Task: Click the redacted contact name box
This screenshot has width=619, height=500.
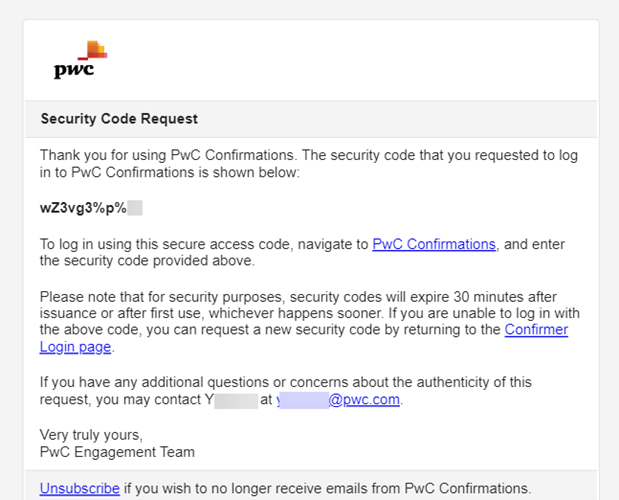Action: 236,400
